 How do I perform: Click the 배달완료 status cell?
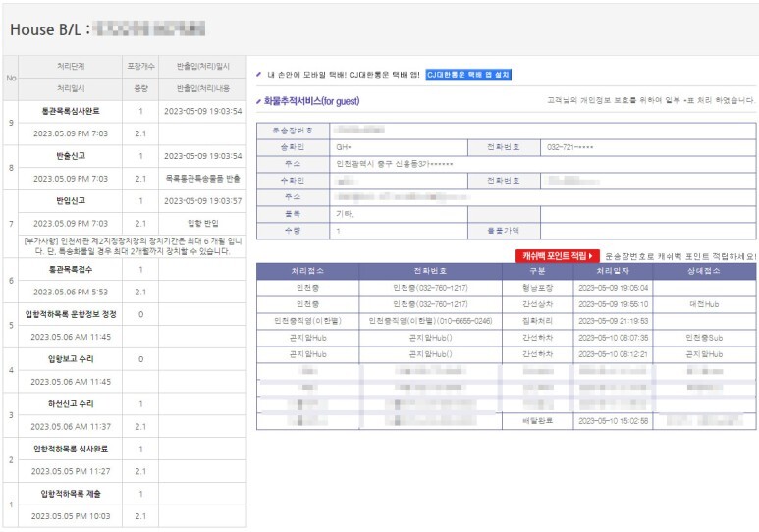tap(537, 421)
